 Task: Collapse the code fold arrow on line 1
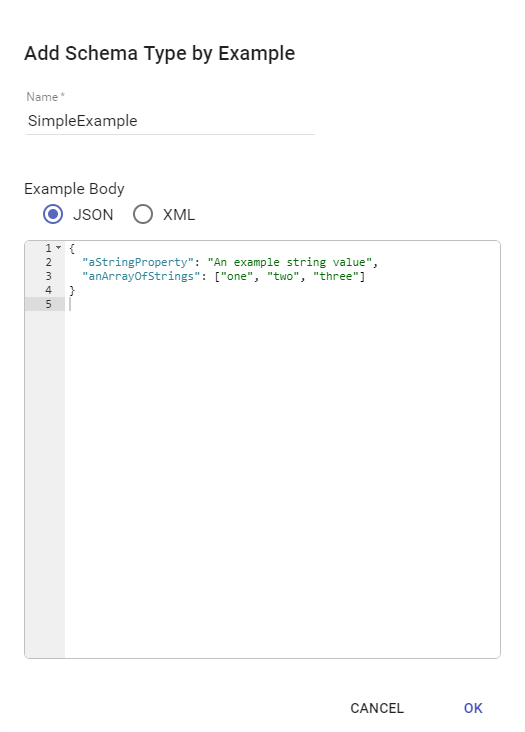[x=58, y=247]
